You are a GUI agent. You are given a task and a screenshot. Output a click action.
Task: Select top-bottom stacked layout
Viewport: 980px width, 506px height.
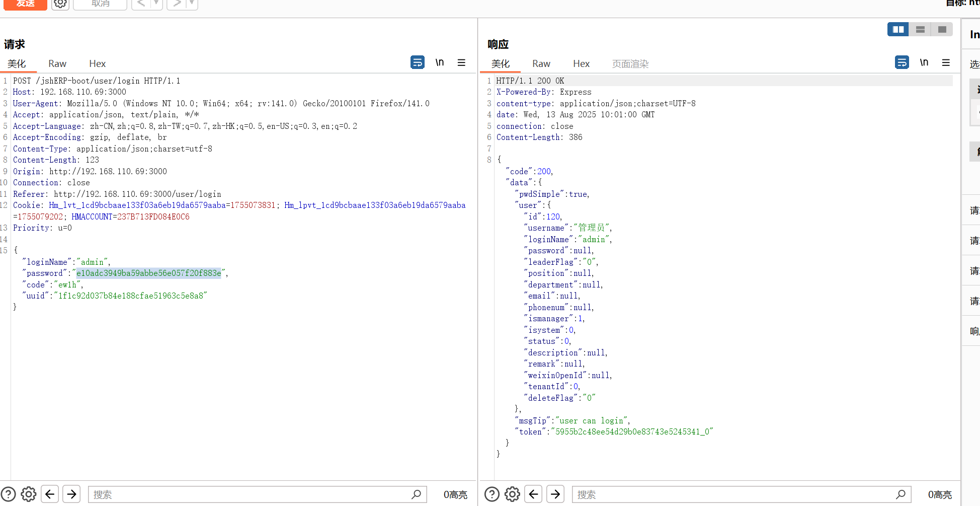(920, 30)
